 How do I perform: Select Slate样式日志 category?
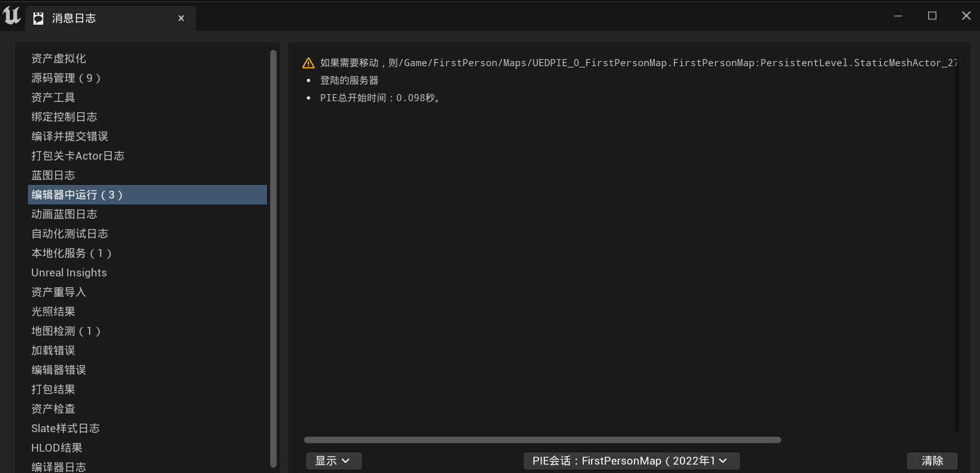pyautogui.click(x=147, y=428)
